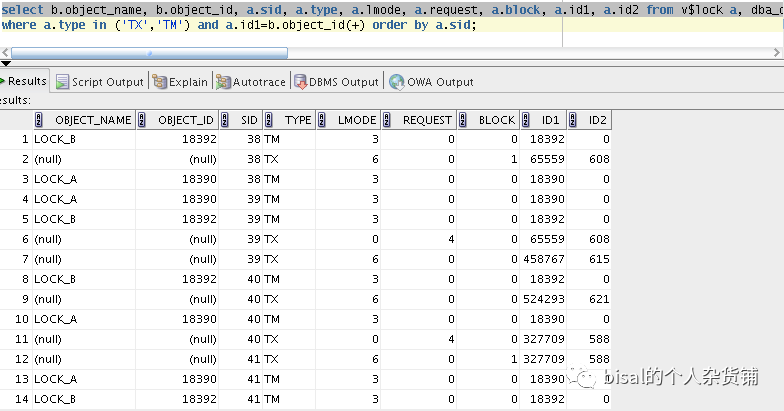Click the Explain tab icon
Screen dimensions: 784x411
click(158, 82)
